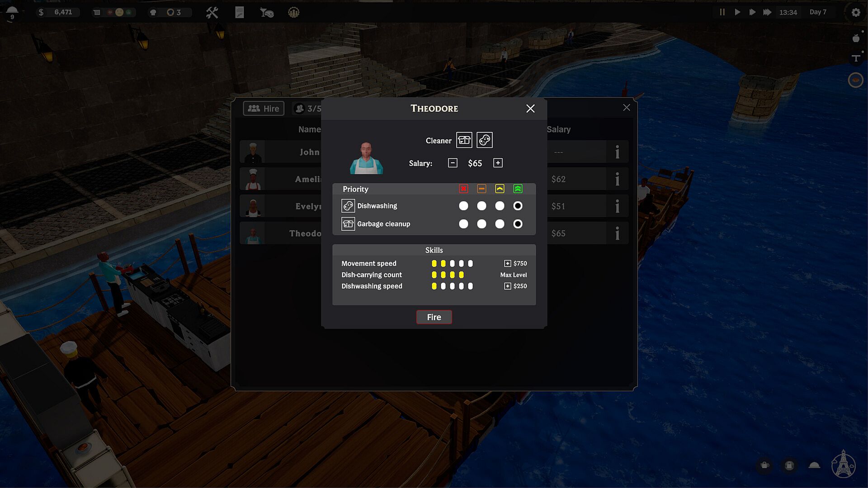The height and width of the screenshot is (488, 868).
Task: Upgrade Movement speed for $750
Action: point(508,263)
